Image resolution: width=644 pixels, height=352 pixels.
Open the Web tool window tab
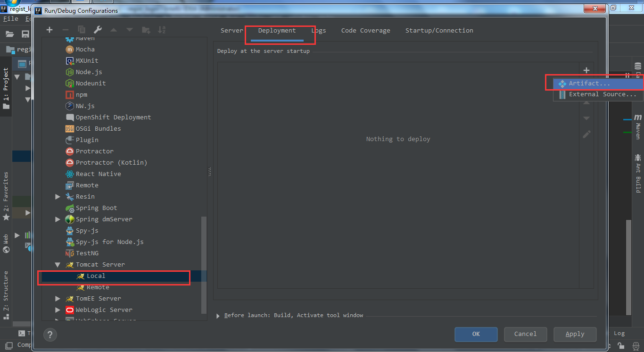coord(6,243)
